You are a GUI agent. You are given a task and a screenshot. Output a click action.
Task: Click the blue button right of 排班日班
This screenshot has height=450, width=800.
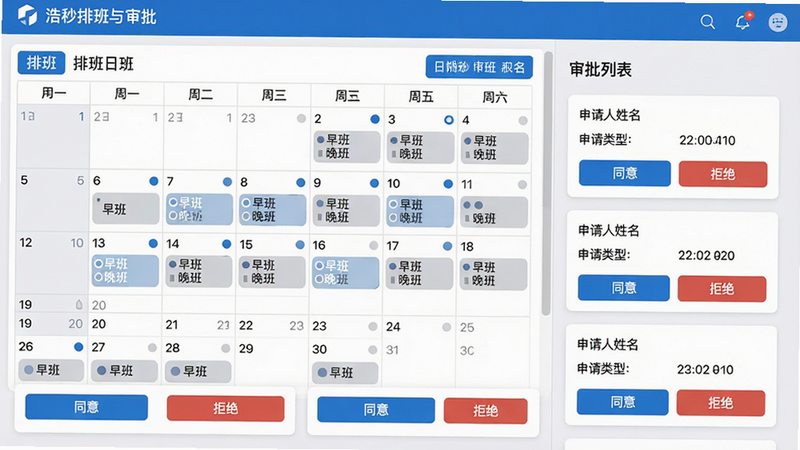pyautogui.click(x=479, y=67)
